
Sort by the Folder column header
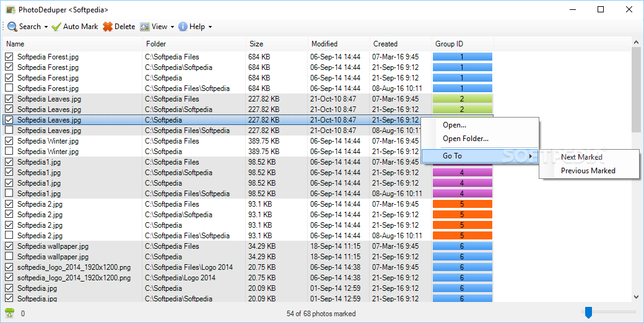click(194, 44)
